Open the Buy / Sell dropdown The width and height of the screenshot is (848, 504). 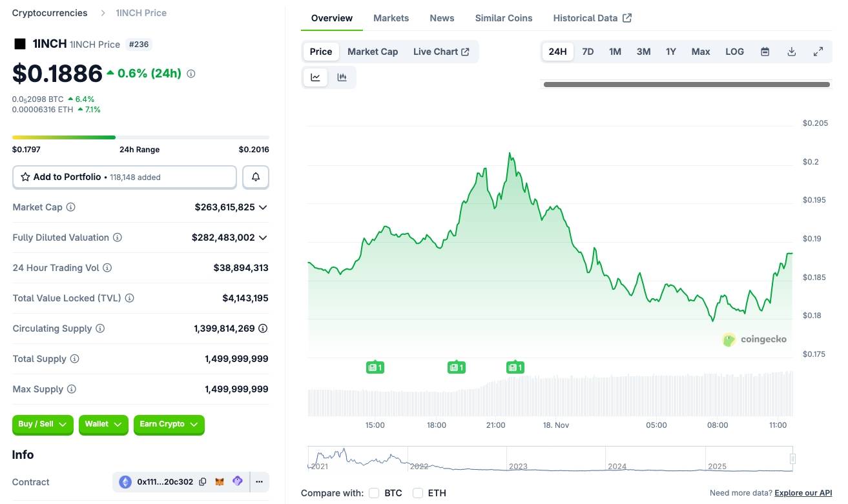coord(43,424)
